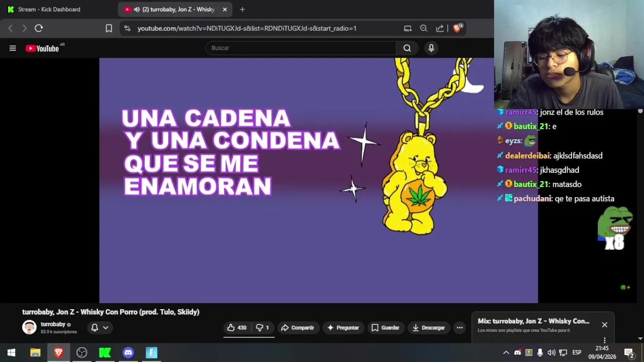Open Brave Shields lion icon
This screenshot has width=644, height=362.
[457, 28]
